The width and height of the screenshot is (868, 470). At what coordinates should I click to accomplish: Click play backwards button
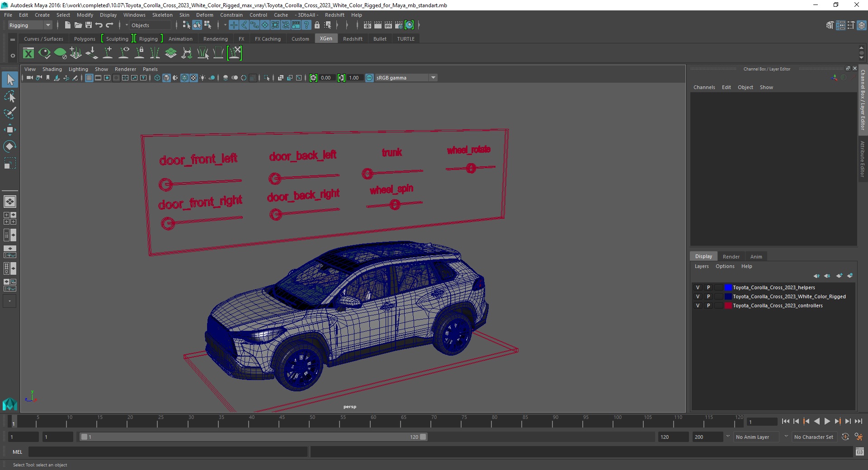[x=816, y=421]
